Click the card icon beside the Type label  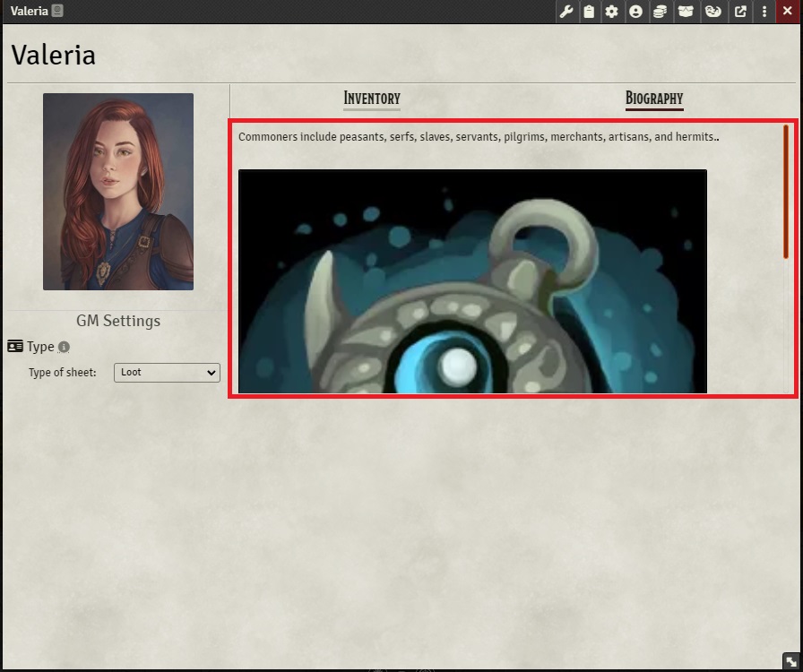[14, 346]
